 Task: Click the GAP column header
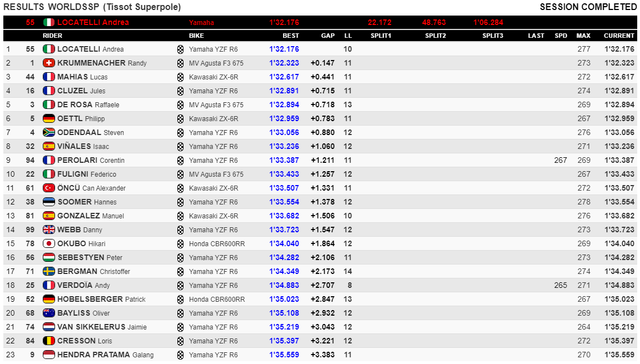coord(328,36)
